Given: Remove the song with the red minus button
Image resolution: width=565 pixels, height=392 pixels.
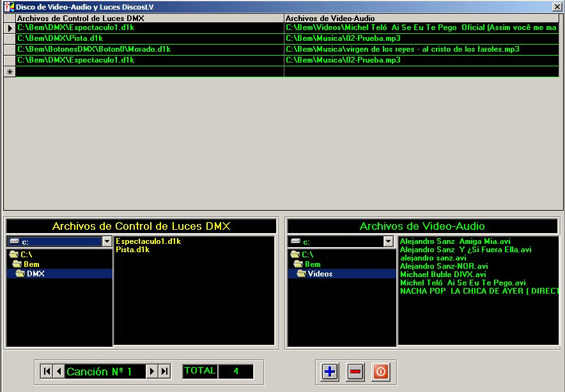Looking at the screenshot, I should (355, 372).
